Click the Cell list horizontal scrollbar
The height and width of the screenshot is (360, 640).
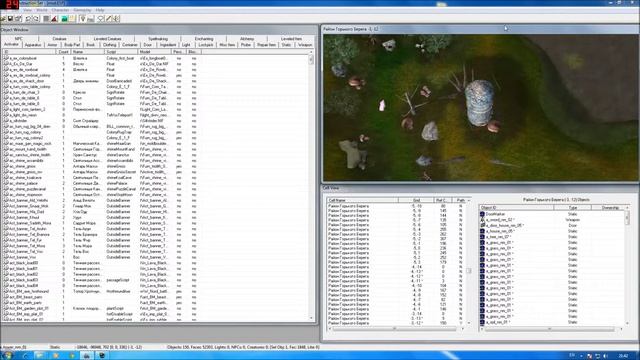[396, 329]
